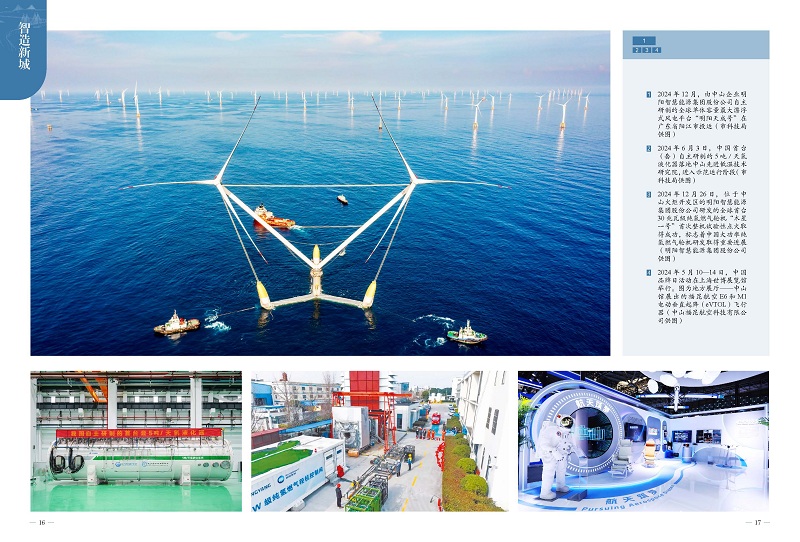Click page number 17 in the footer
This screenshot has width=800, height=542.
click(x=758, y=522)
